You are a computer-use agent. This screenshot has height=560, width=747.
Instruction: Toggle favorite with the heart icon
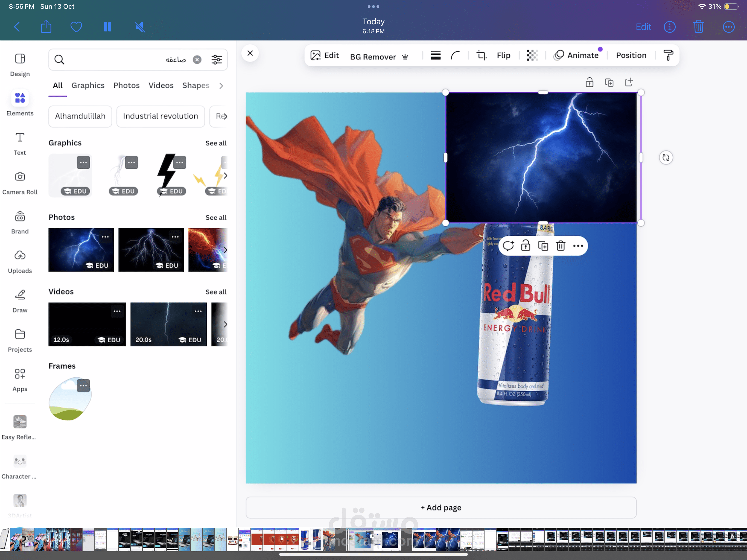point(76,27)
